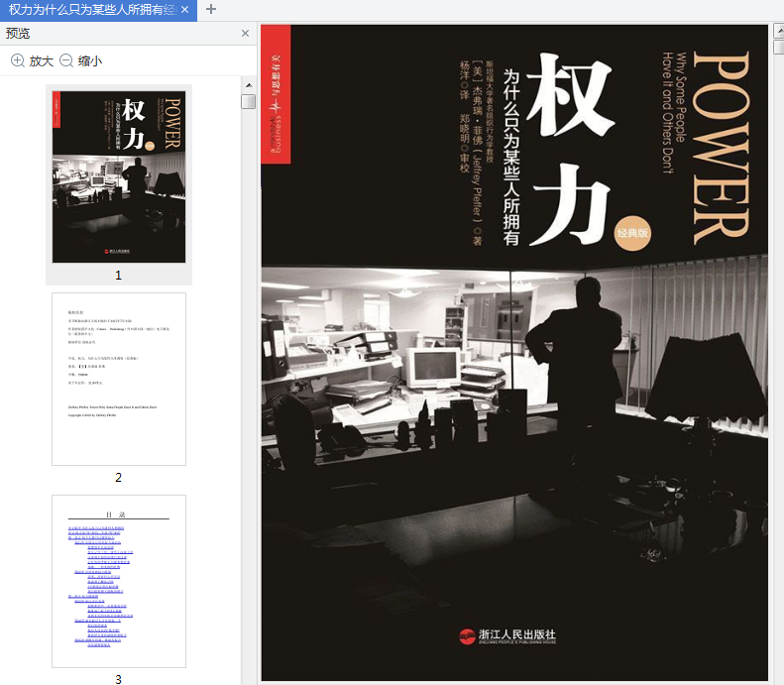Click thumbnail panel scroll up arrow

249,85
